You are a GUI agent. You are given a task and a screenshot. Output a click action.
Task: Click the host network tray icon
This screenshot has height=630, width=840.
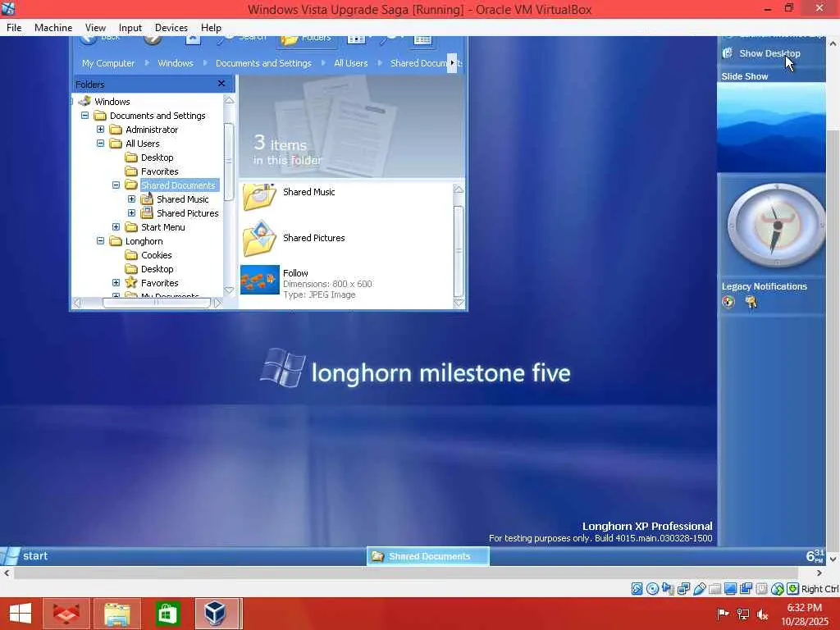tap(742, 614)
